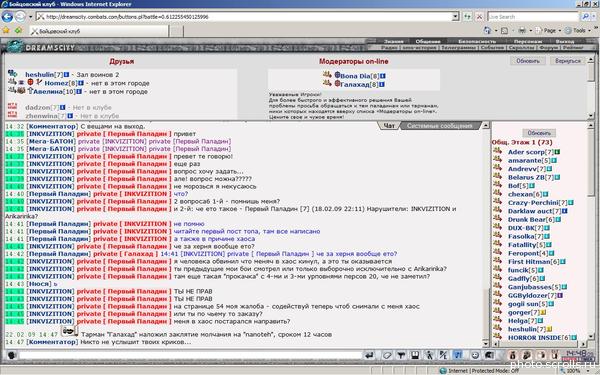Click the Обновить button above room list
600x375 pixels.
click(539, 133)
